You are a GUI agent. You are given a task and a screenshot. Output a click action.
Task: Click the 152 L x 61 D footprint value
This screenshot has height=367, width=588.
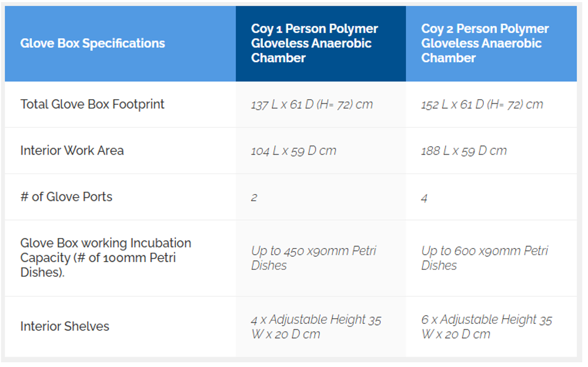point(482,104)
